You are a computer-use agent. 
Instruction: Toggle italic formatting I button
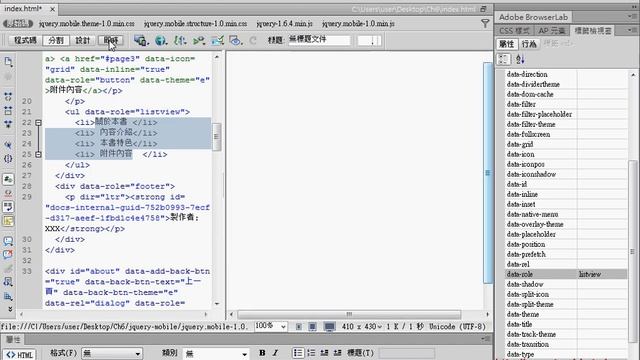(x=275, y=353)
